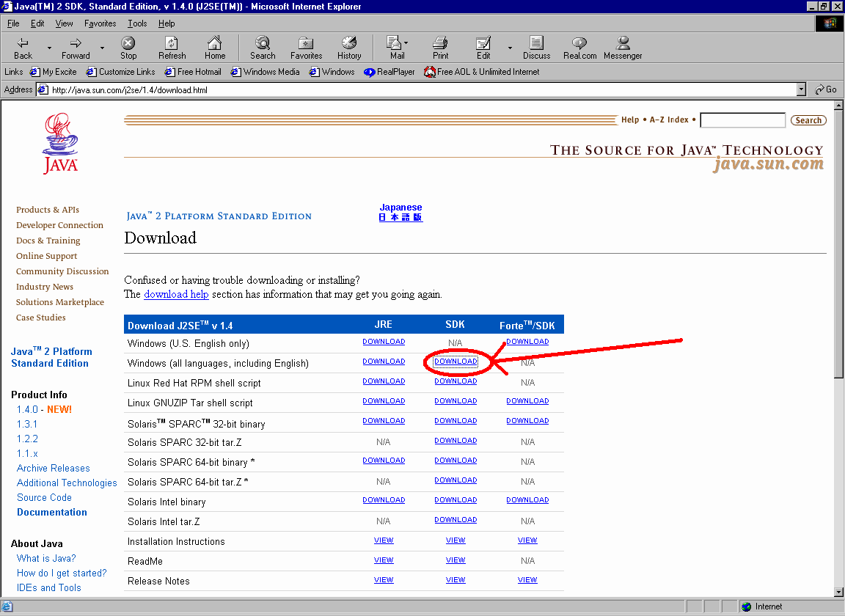Viewport: 845px width, 616px height.
Task: Expand the Address bar URL dropdown
Action: coord(801,89)
